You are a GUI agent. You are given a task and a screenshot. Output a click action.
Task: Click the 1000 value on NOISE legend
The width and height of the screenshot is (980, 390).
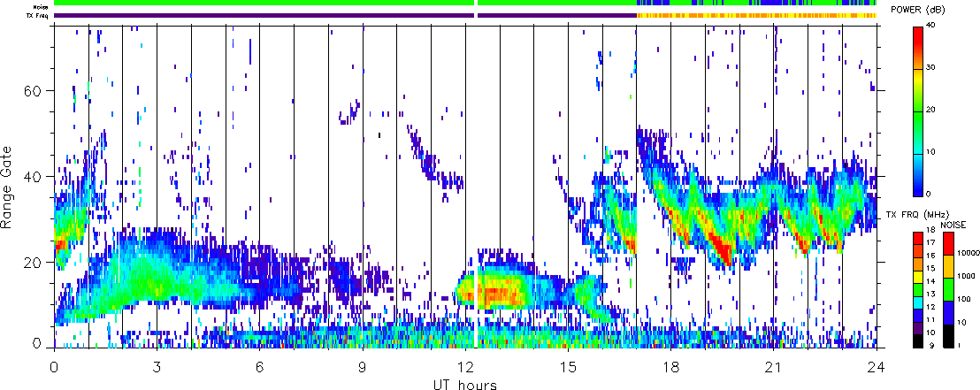tap(966, 274)
